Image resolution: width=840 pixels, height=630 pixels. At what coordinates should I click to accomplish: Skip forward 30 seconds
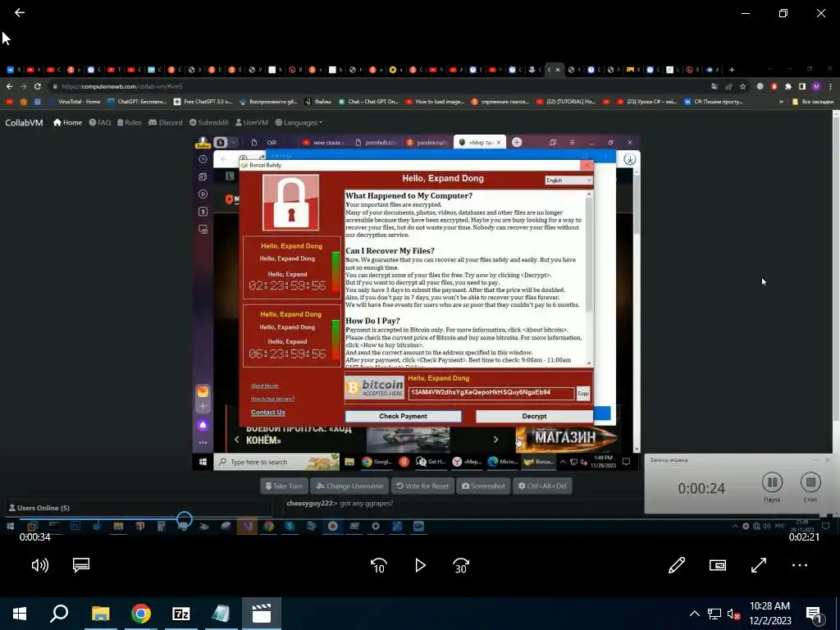point(461,566)
